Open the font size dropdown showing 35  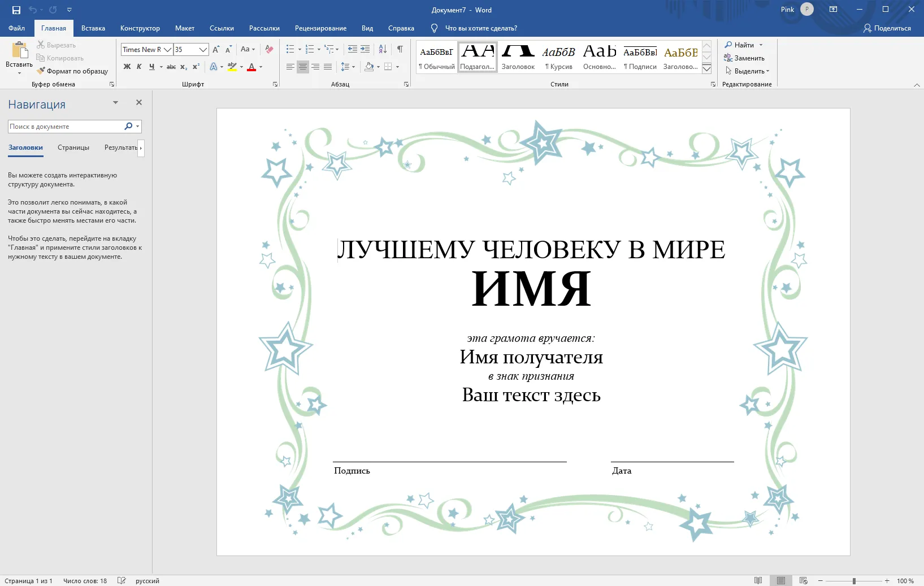203,50
